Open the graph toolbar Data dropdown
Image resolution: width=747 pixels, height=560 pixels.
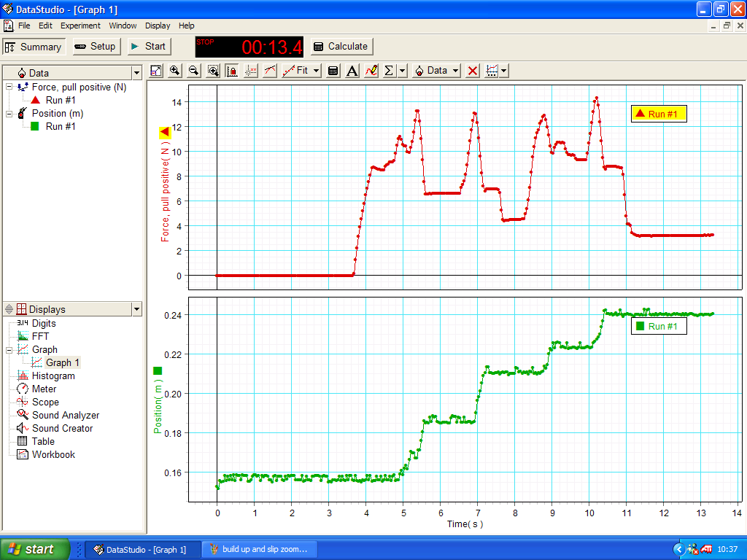point(437,71)
